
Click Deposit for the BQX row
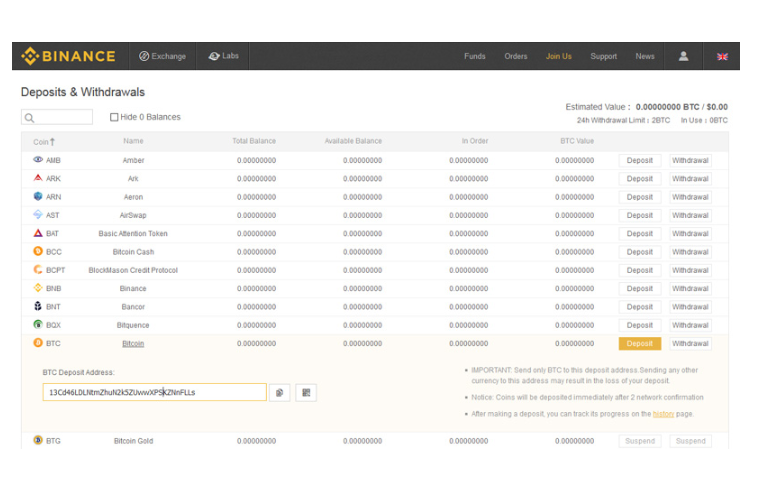(x=640, y=325)
